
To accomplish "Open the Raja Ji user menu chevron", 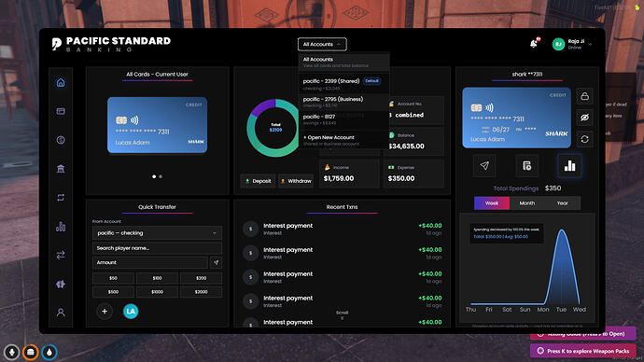I will click(590, 44).
